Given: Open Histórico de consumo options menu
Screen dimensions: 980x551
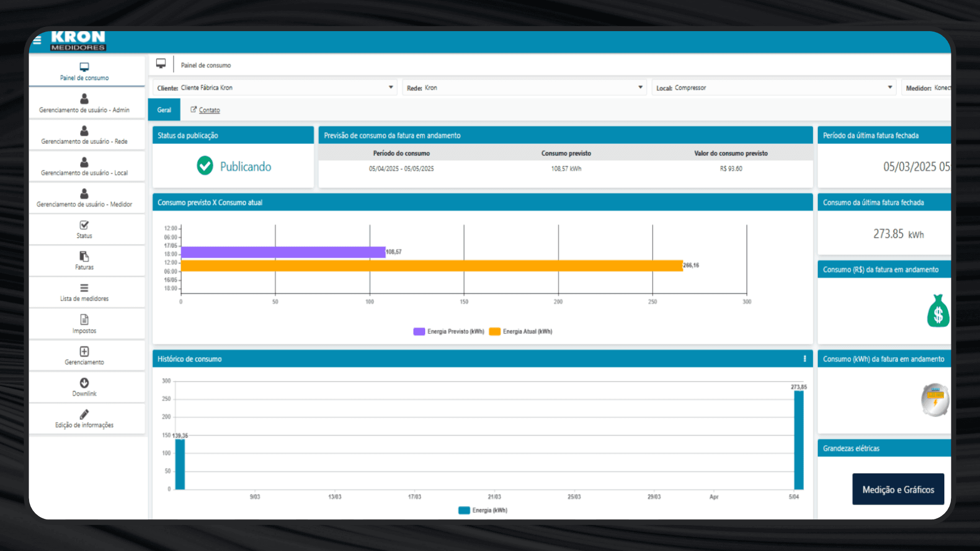Looking at the screenshot, I should tap(805, 359).
